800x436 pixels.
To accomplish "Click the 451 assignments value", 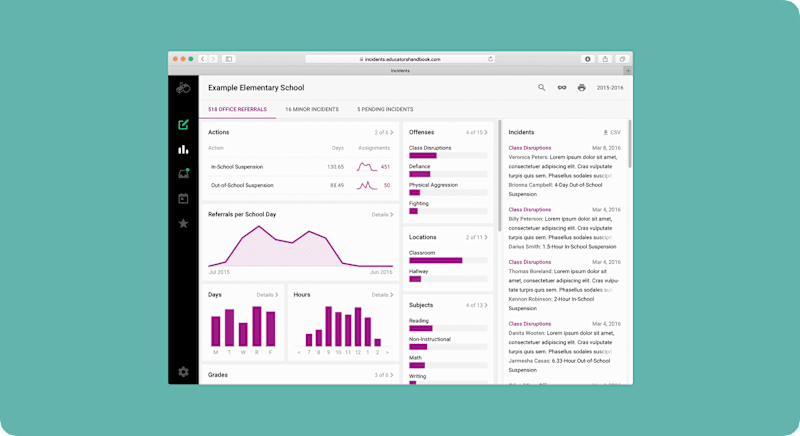I will click(x=385, y=167).
